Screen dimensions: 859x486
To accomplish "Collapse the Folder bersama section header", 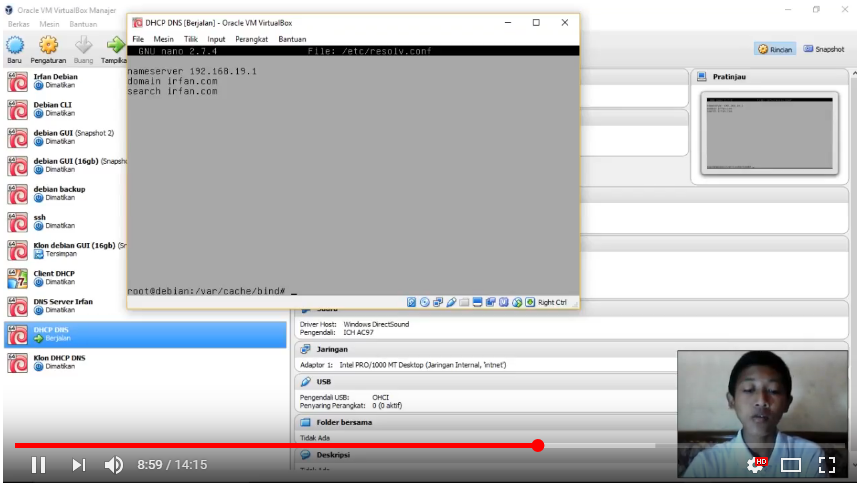I will (x=343, y=422).
